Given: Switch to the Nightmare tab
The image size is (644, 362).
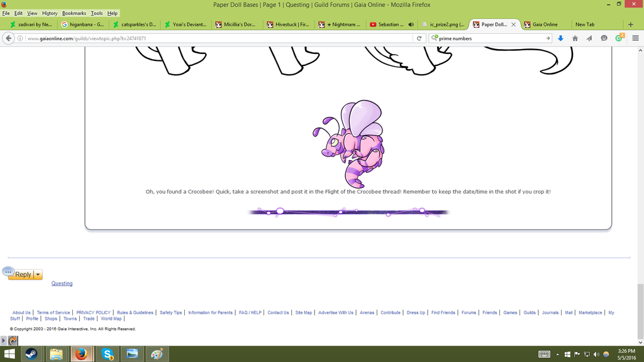Looking at the screenshot, I should 340,25.
